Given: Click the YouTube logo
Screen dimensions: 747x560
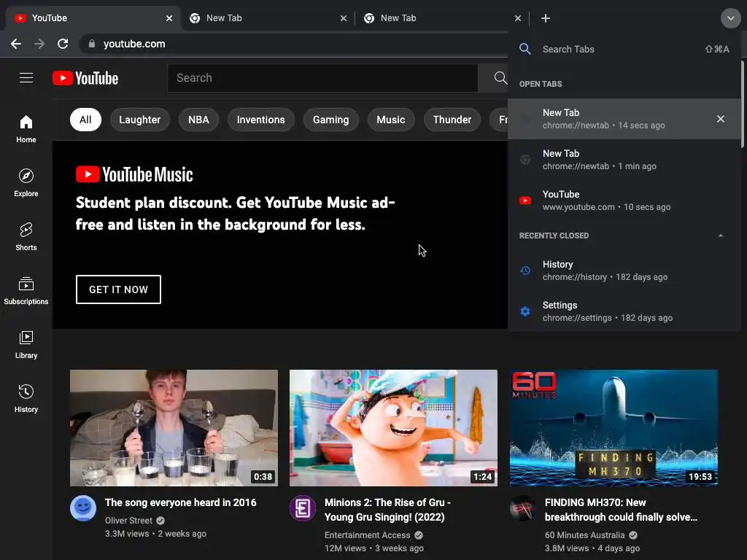Looking at the screenshot, I should [85, 78].
